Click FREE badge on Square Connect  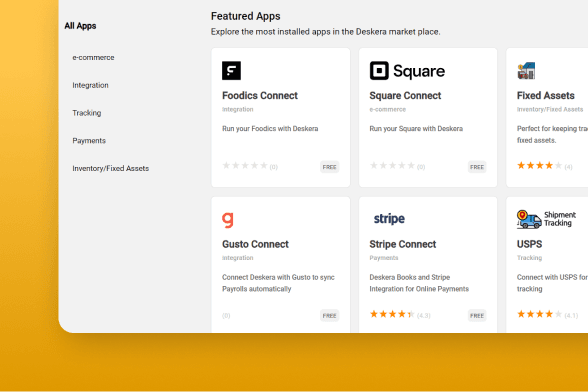477,167
